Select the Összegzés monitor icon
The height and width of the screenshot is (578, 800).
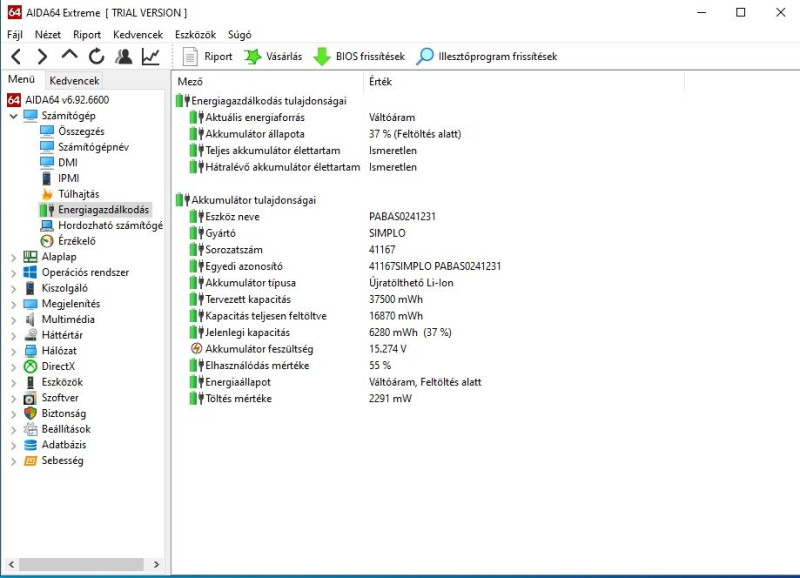(47, 131)
